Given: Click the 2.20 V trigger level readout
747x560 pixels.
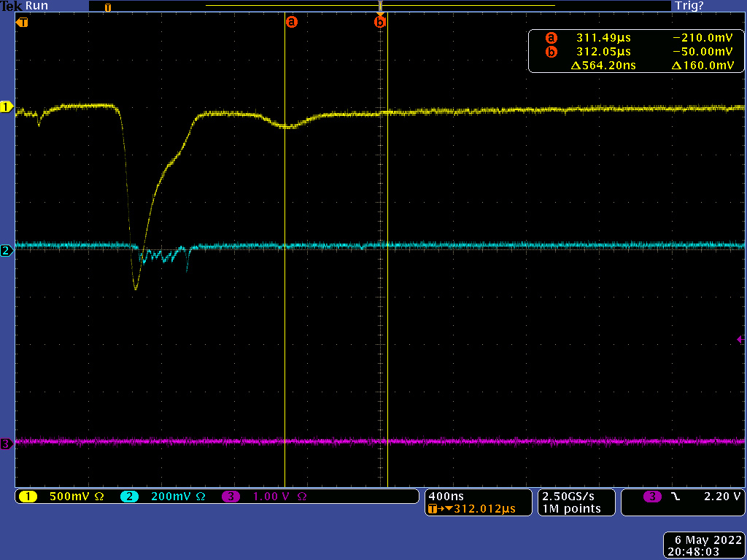Looking at the screenshot, I should click(x=722, y=497).
